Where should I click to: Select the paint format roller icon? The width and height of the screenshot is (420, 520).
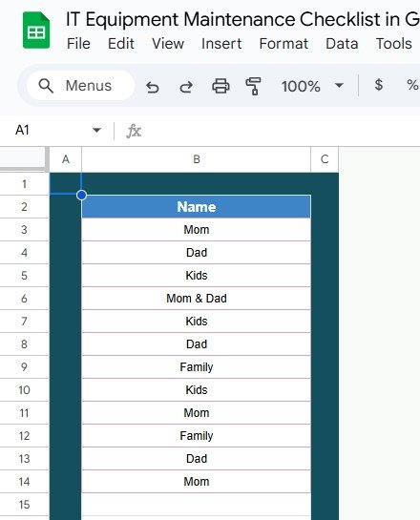click(253, 86)
